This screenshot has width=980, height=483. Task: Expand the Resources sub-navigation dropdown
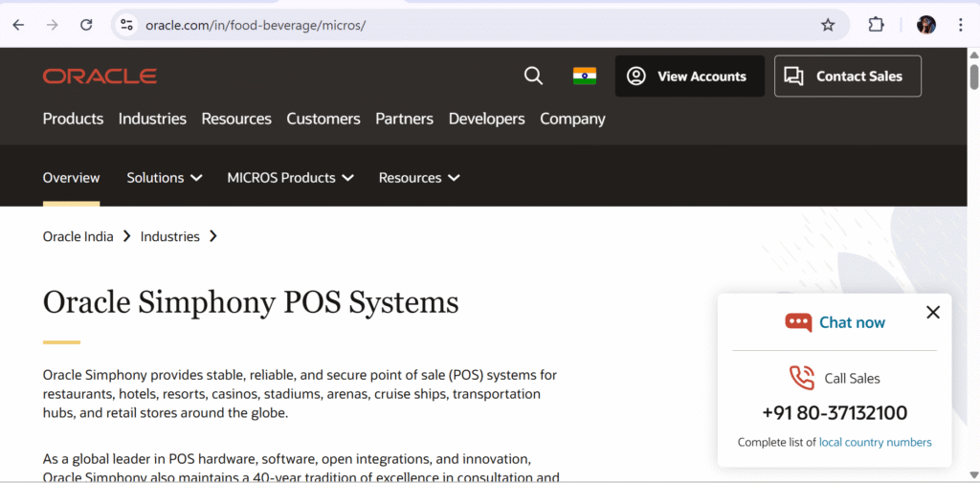coord(419,178)
